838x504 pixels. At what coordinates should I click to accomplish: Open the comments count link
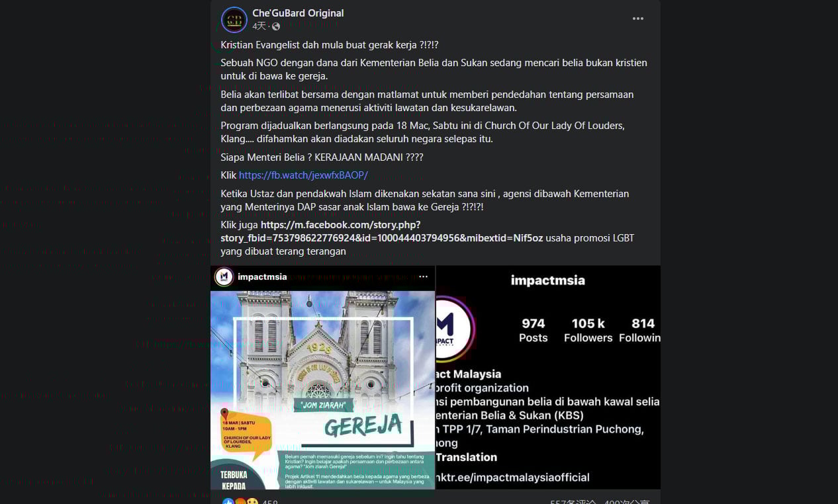point(573,503)
